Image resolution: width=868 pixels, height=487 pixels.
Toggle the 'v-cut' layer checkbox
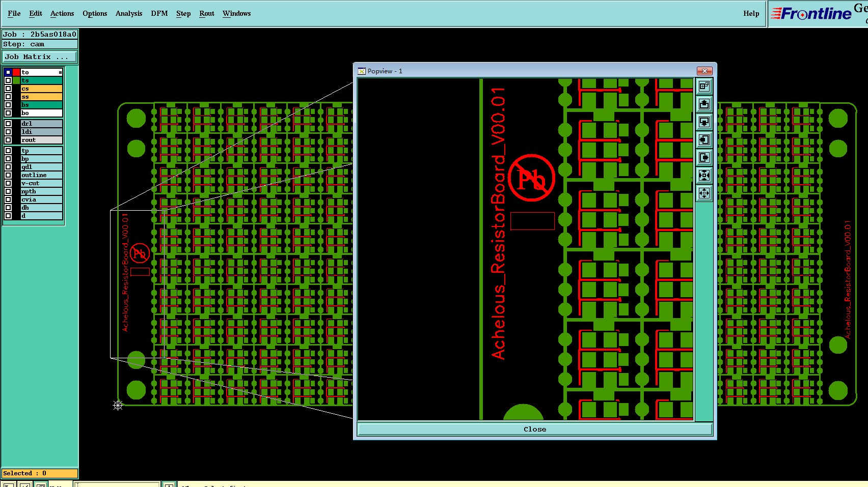click(x=8, y=183)
